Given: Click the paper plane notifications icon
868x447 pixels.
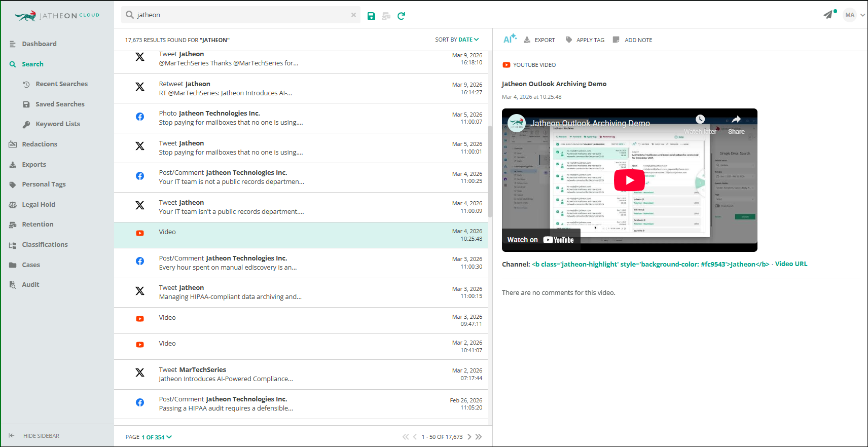Looking at the screenshot, I should click(x=828, y=15).
